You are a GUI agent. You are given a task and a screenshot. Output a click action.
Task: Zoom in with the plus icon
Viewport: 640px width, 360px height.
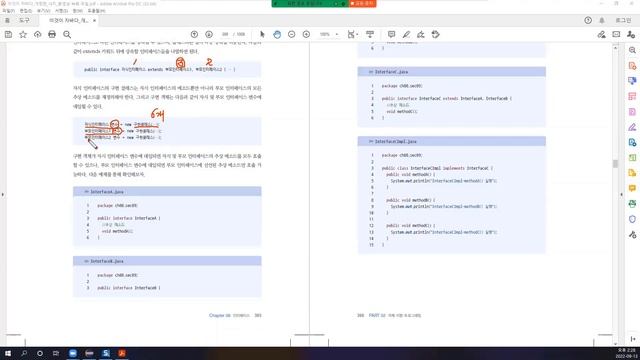click(x=306, y=35)
